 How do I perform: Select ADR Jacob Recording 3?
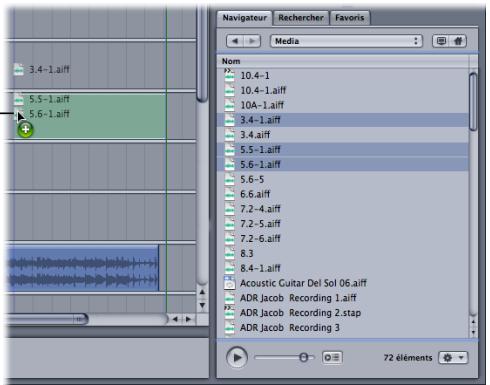point(343,328)
